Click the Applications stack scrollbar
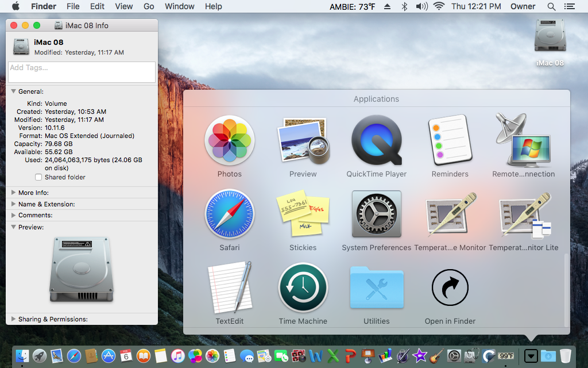Image resolution: width=588 pixels, height=368 pixels. [566, 290]
